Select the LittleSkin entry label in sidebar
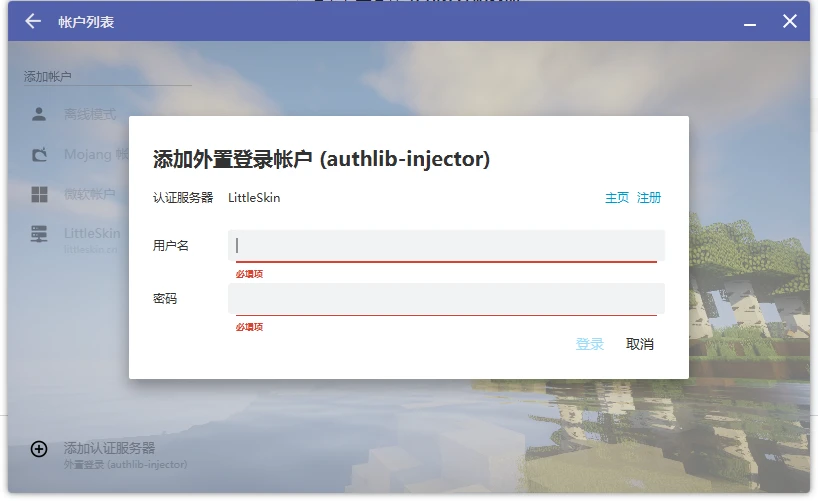This screenshot has height=501, width=818. pyautogui.click(x=92, y=233)
